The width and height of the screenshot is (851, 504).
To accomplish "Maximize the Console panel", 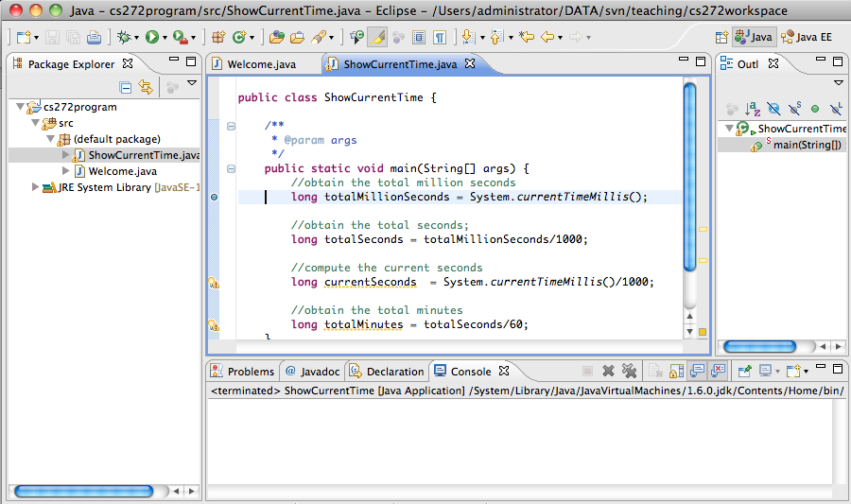I will [838, 369].
